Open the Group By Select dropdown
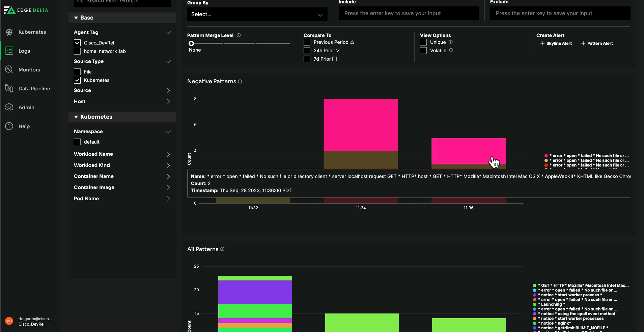This screenshot has height=332, width=644. (x=257, y=14)
